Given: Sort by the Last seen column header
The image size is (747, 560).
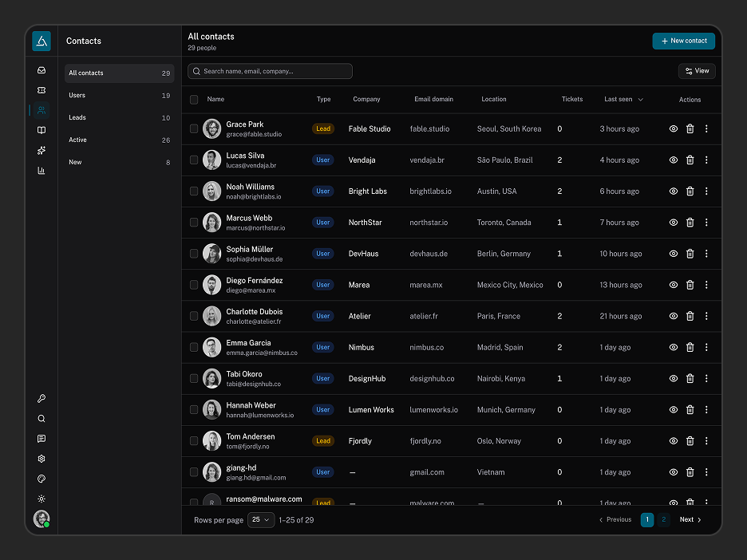Looking at the screenshot, I should 623,99.
